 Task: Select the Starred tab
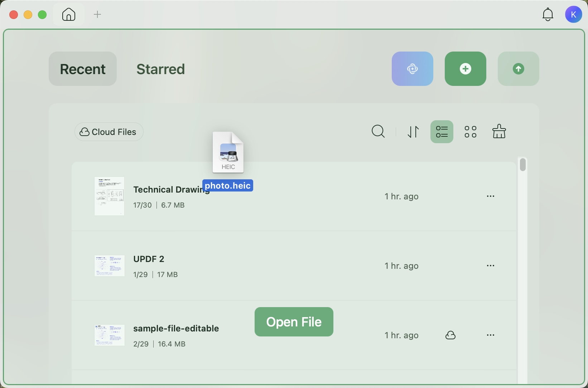(161, 69)
